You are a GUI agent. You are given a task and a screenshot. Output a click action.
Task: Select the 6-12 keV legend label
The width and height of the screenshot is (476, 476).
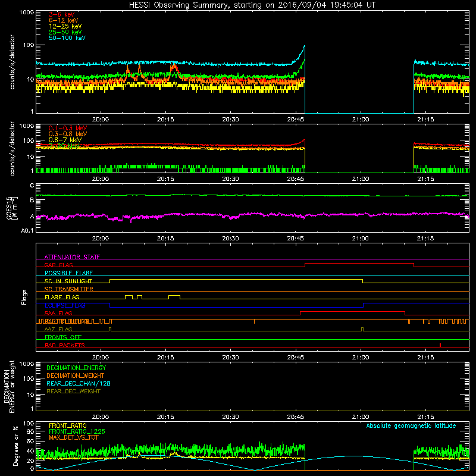click(x=64, y=20)
